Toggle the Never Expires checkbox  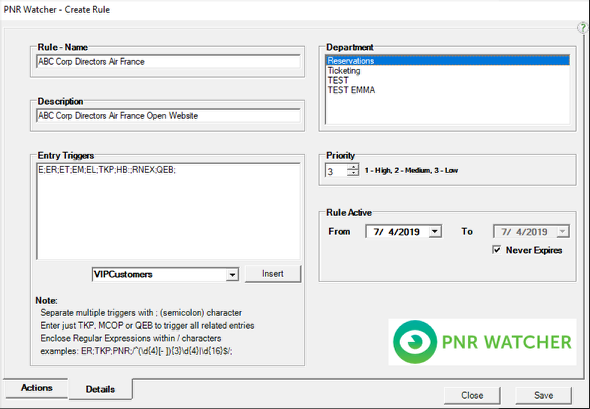pyautogui.click(x=497, y=250)
